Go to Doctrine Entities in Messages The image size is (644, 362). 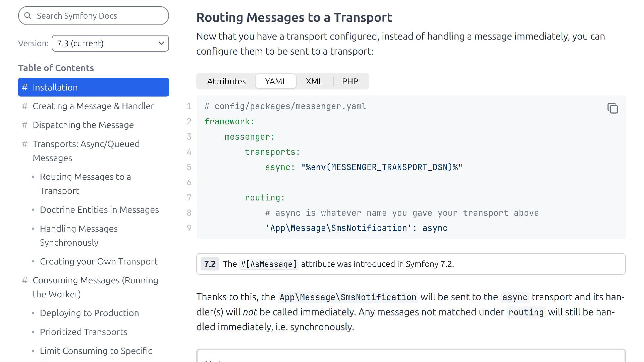coord(99,210)
